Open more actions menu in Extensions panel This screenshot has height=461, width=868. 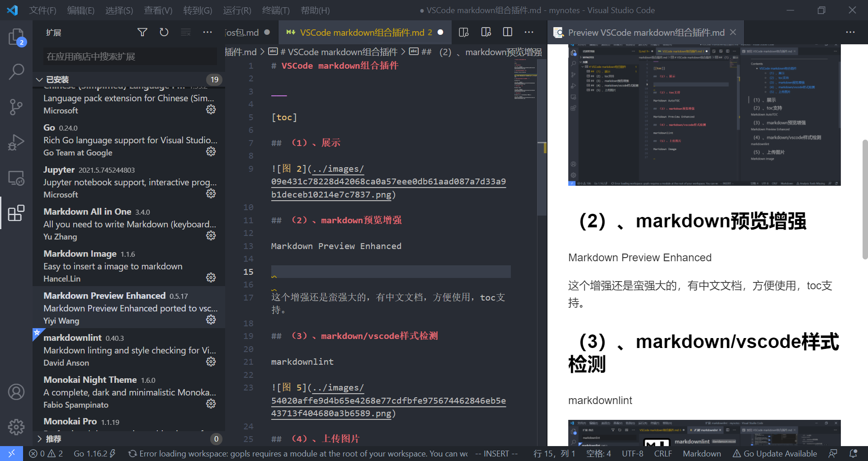208,32
